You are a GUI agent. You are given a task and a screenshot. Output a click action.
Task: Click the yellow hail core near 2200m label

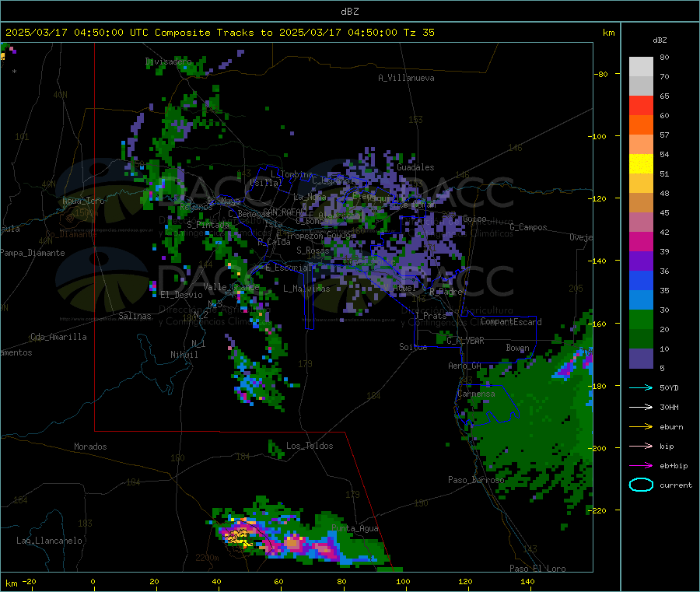coord(240,536)
